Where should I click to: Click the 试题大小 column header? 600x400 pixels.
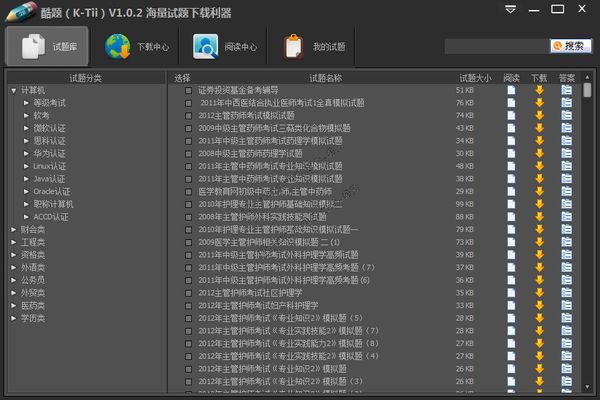475,78
